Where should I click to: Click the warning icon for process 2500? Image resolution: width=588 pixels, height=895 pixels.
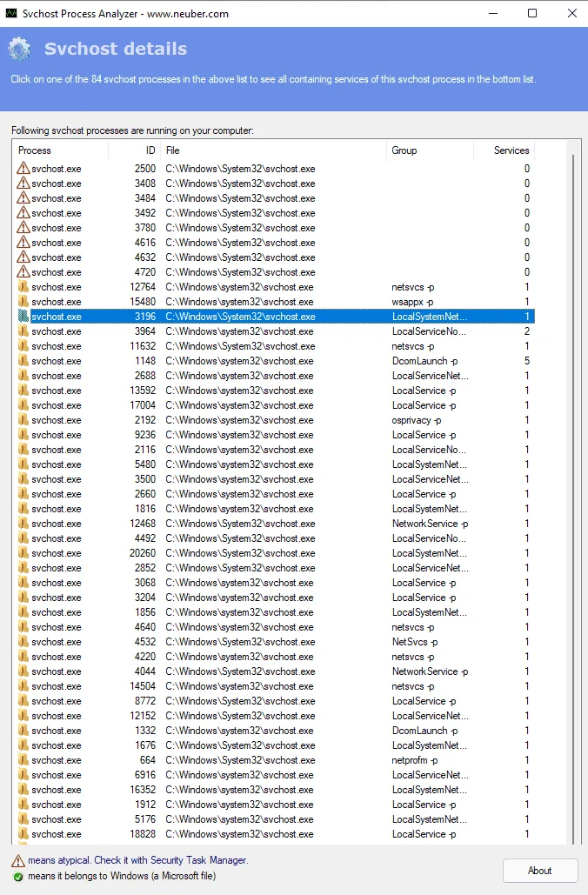click(x=23, y=169)
